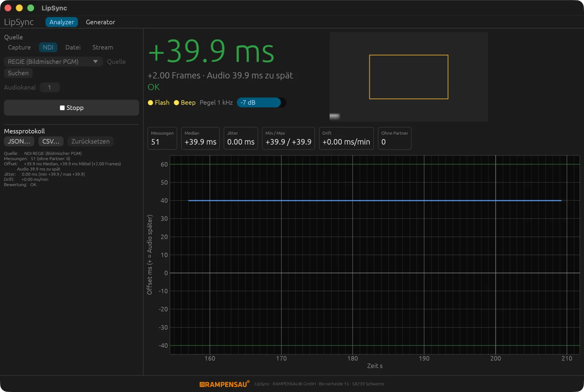
Task: Click the Jitter 0.00 ms card
Action: [241, 138]
